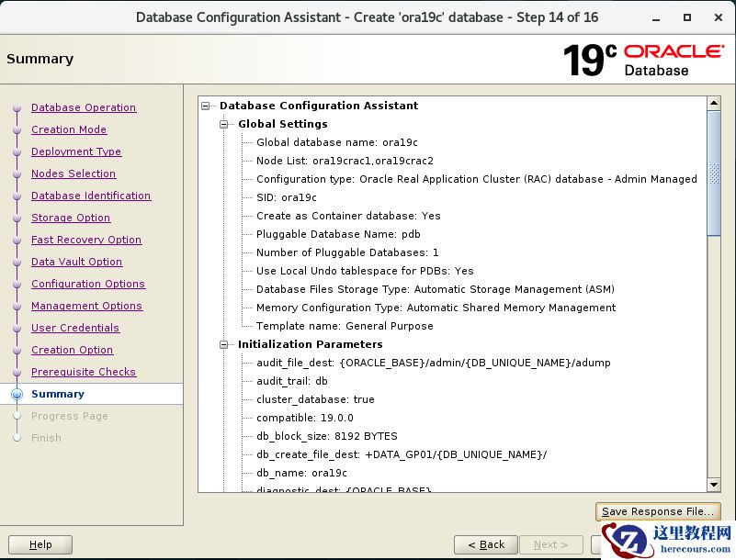
Task: Navigate to Database Identification step
Action: [91, 196]
